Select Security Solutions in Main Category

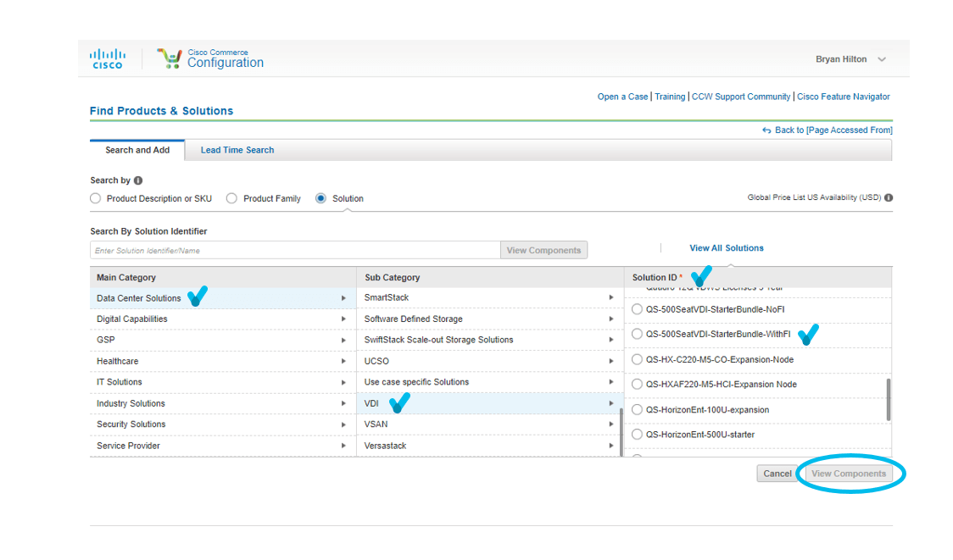pyautogui.click(x=222, y=424)
